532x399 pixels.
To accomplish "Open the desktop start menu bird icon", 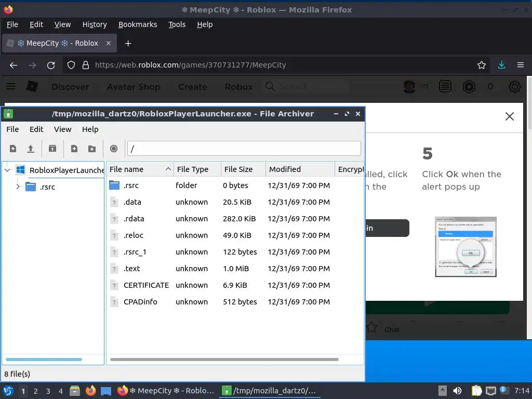I will pos(8,391).
